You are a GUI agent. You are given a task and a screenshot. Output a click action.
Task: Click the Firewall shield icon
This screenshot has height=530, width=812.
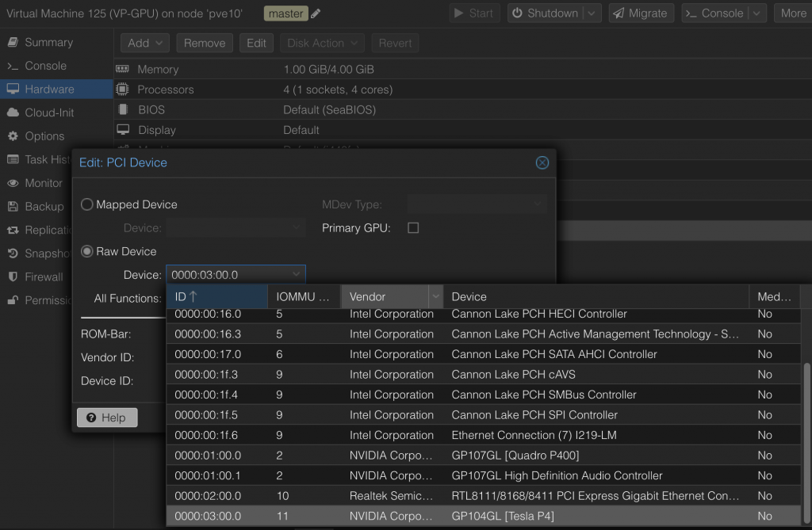(x=13, y=277)
